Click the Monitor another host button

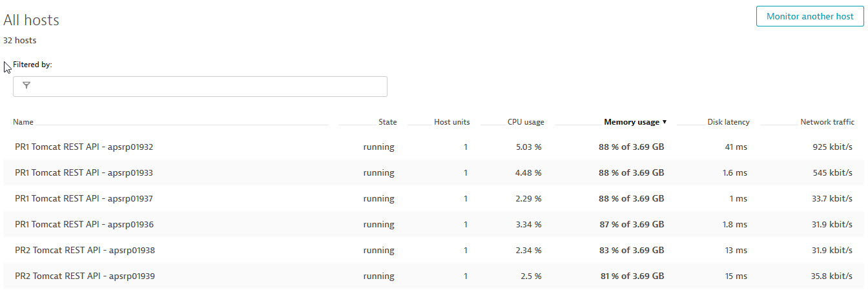[x=809, y=16]
